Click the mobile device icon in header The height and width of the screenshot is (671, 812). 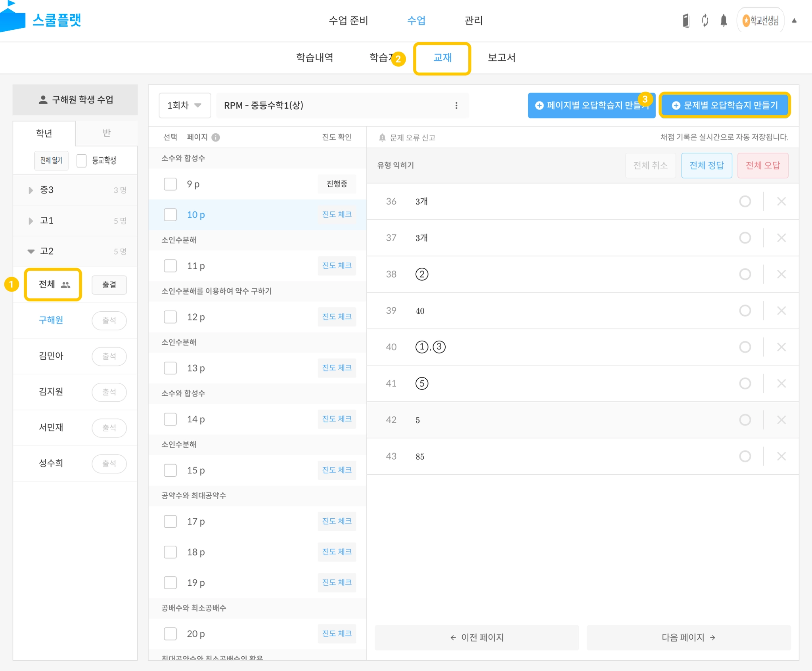686,20
